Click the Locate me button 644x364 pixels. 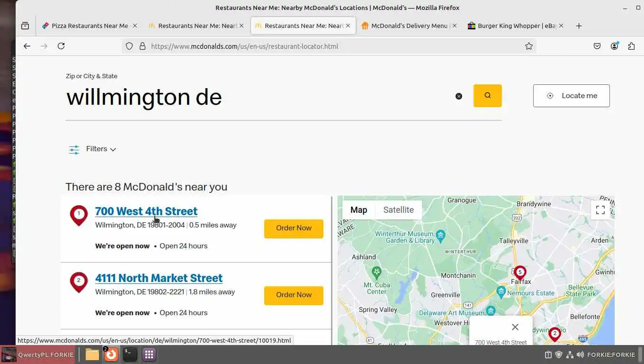(571, 96)
